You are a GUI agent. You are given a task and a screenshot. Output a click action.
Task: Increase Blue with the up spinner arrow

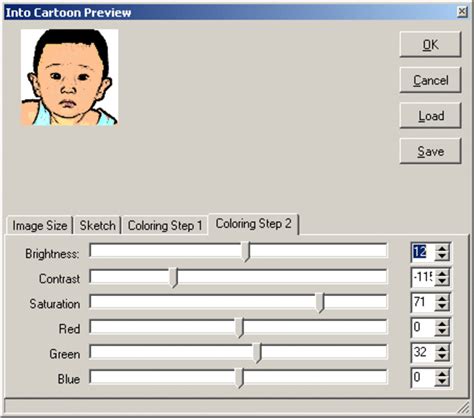(x=442, y=374)
